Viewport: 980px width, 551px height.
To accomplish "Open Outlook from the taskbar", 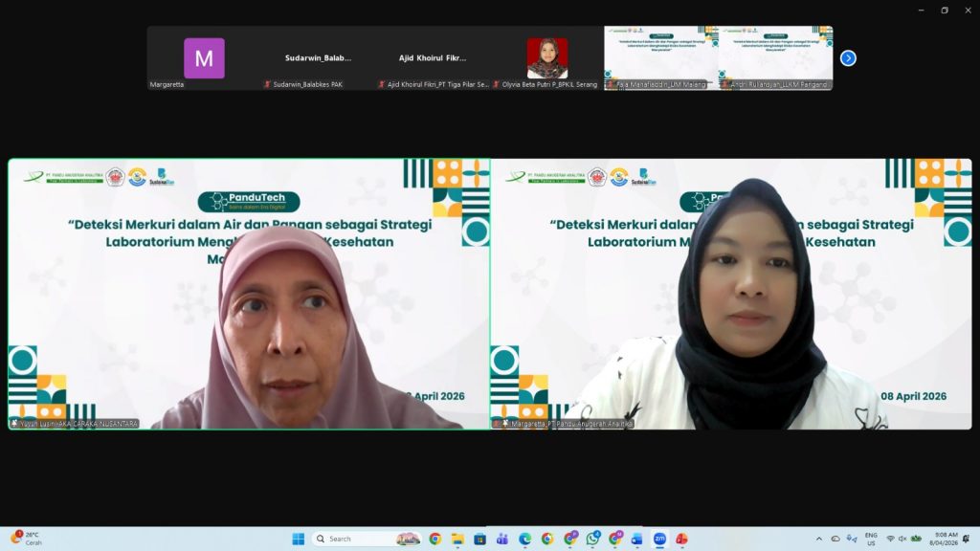I will (636, 539).
